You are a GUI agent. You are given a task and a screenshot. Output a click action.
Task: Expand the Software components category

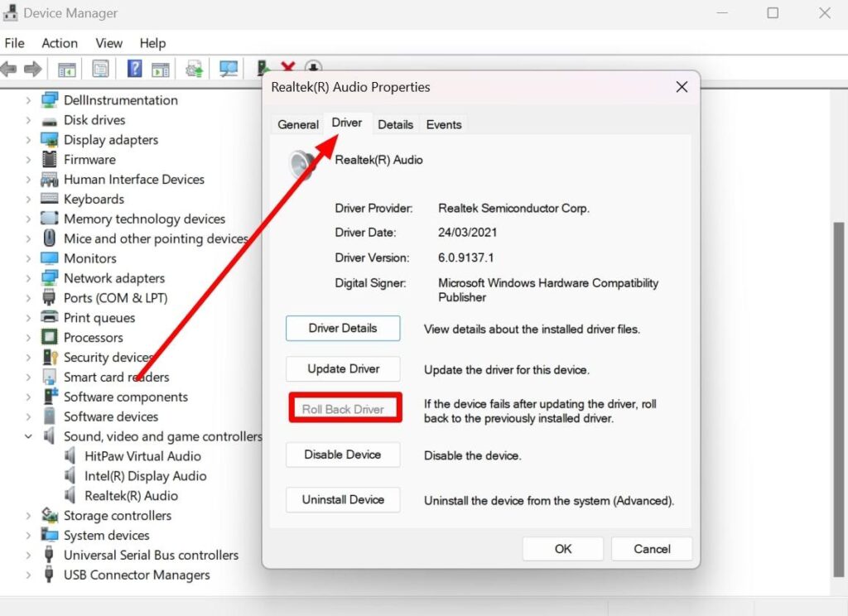28,397
